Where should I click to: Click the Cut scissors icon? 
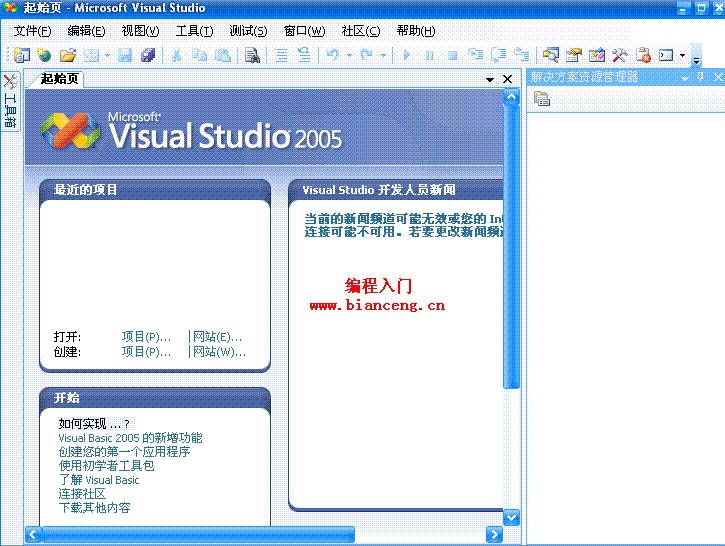(x=177, y=55)
